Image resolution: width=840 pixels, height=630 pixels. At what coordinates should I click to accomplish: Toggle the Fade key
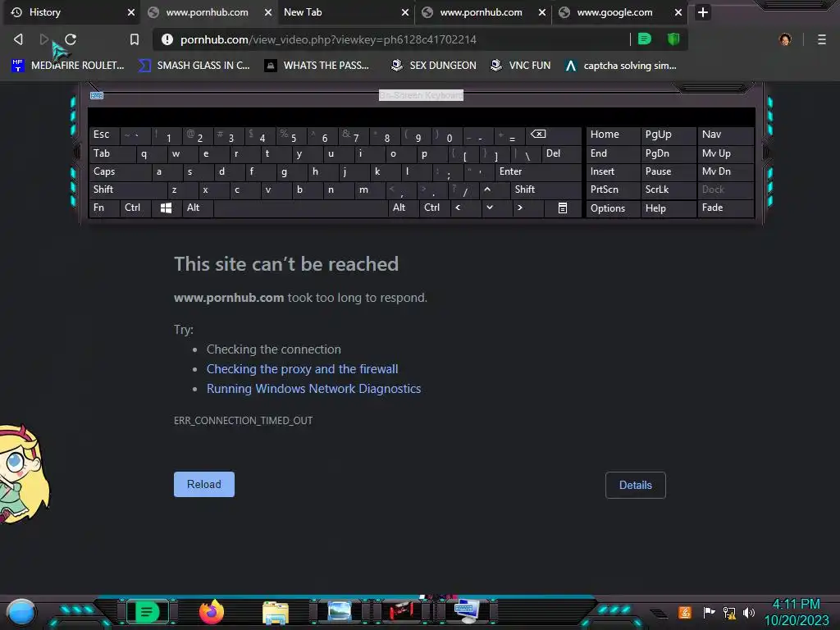point(725,208)
